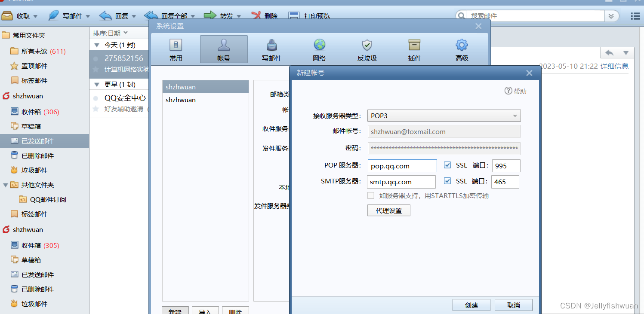Image resolution: width=644 pixels, height=314 pixels.
Task: Select the 高级 tab in 系统设置
Action: coord(462,49)
